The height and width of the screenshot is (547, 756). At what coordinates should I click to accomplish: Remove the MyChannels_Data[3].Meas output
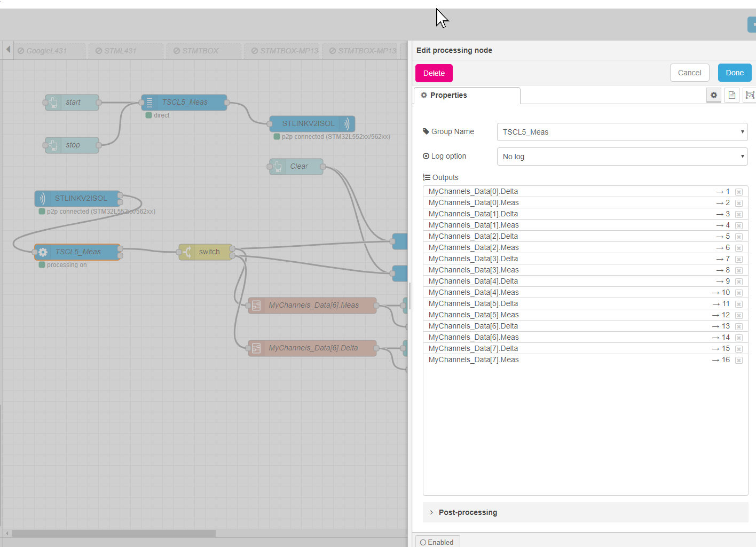(x=739, y=270)
